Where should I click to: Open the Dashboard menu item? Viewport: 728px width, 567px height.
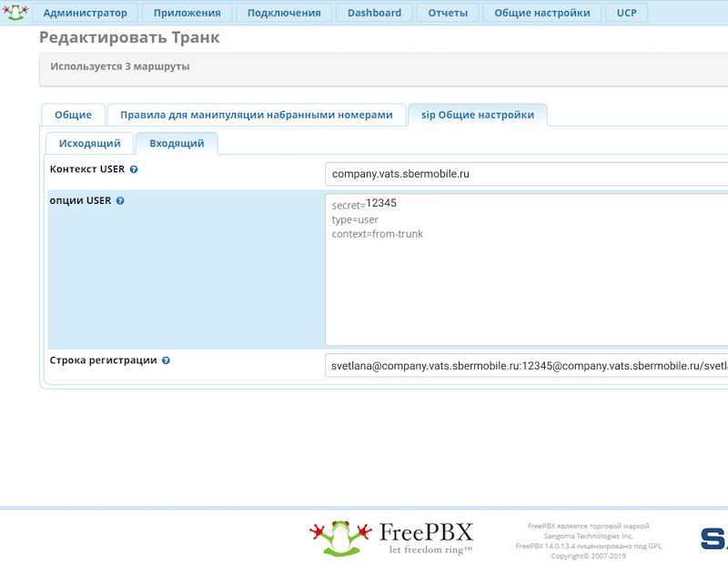(374, 13)
